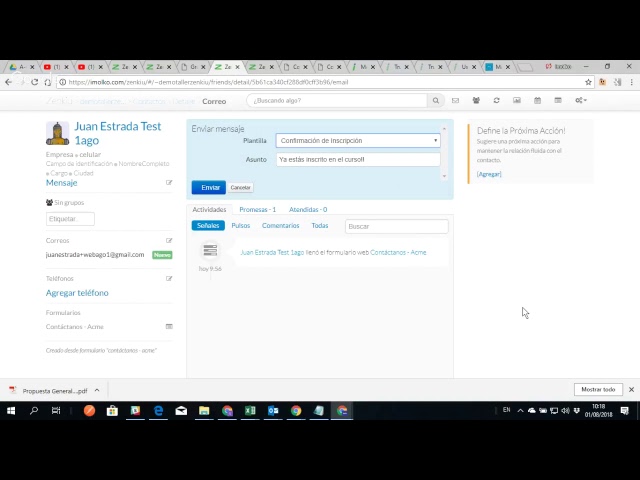Viewport: 640px width, 480px height.
Task: Open the image icon in Zenkiu header
Action: 517,100
